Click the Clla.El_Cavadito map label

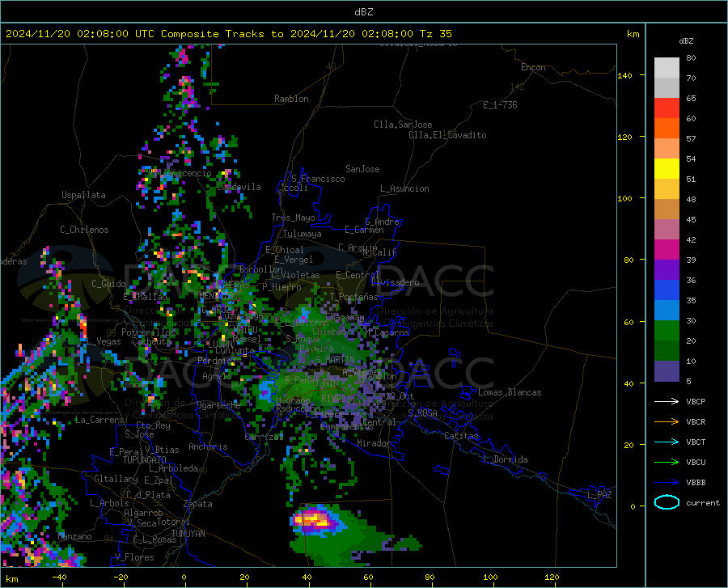[x=447, y=135]
